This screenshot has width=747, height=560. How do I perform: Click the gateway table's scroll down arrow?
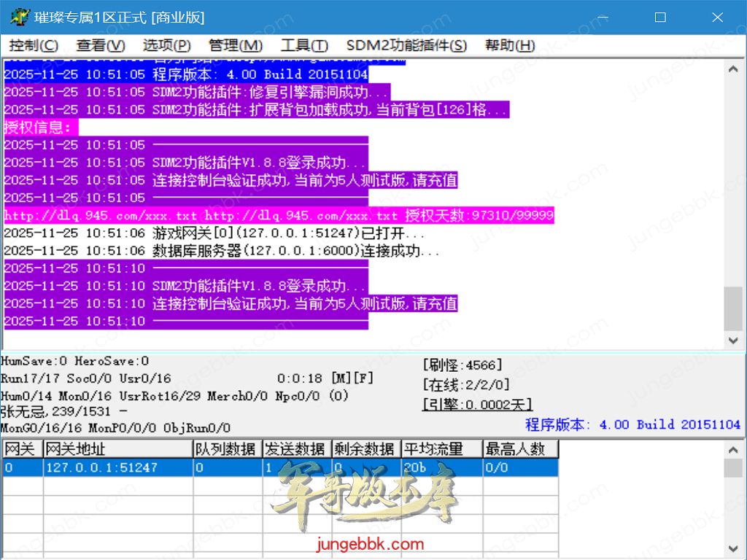click(x=733, y=548)
